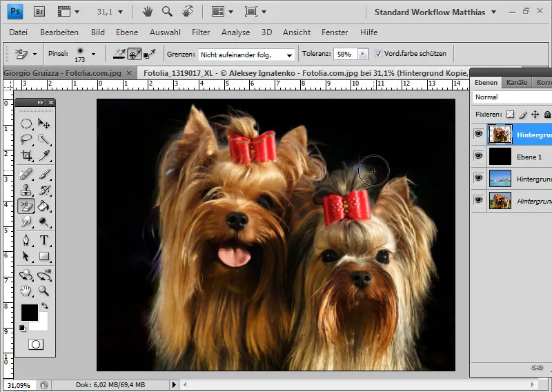Select the Eyedropper tool in the toolbox
This screenshot has height=392, width=552.
(44, 156)
